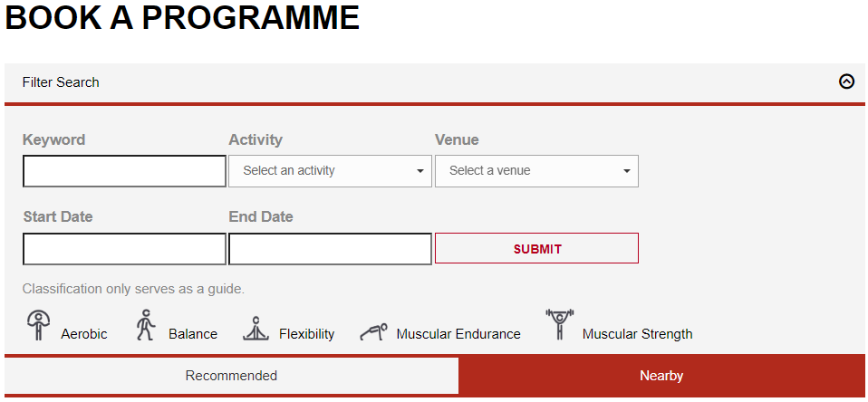
Task: Click the Aerobic classification label
Action: 84,334
